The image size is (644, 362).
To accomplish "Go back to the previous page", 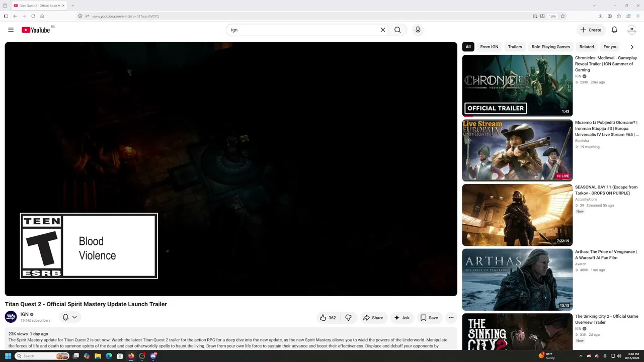I will click(15, 16).
